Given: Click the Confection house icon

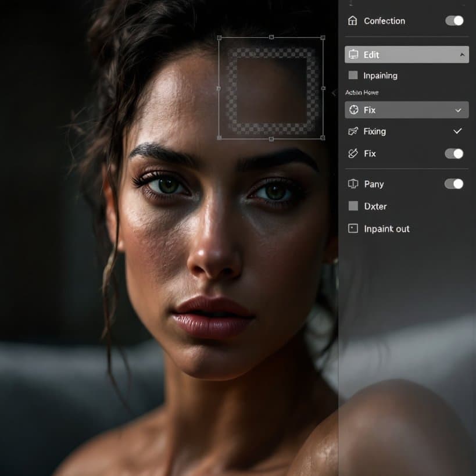Looking at the screenshot, I should (352, 21).
